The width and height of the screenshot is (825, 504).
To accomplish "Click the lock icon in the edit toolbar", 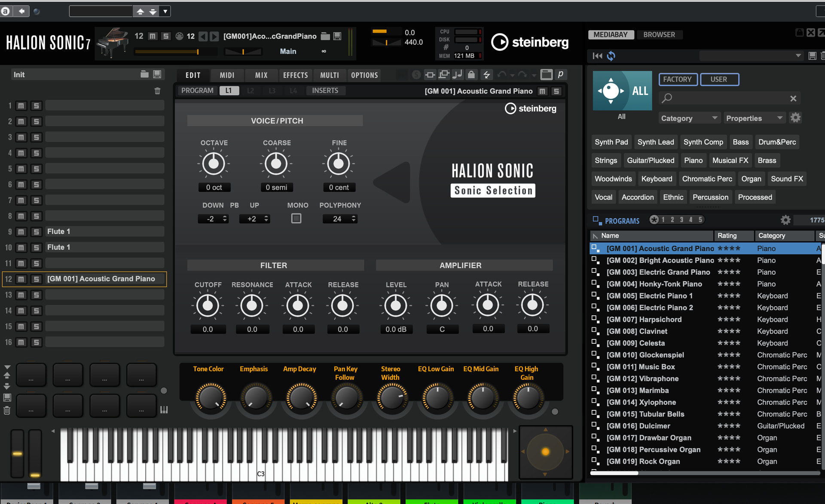I will pos(471,75).
